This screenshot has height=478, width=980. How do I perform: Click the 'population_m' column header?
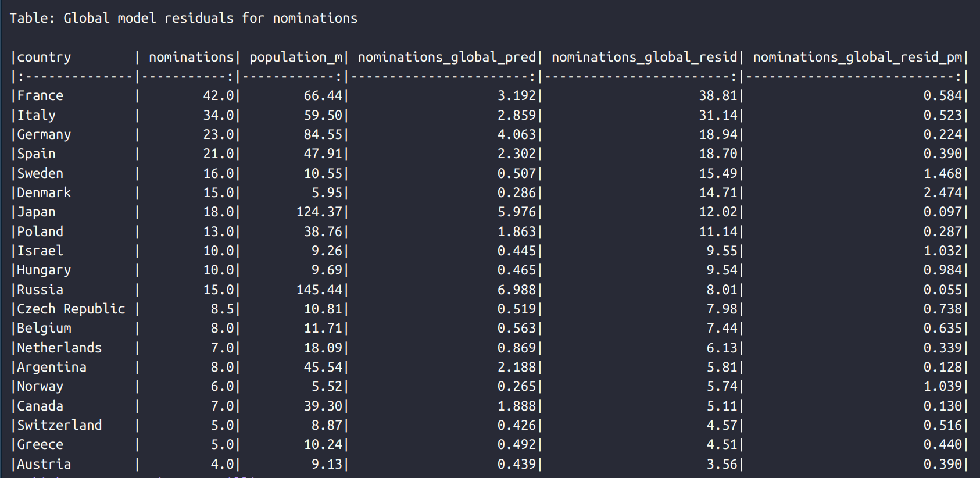tap(296, 57)
